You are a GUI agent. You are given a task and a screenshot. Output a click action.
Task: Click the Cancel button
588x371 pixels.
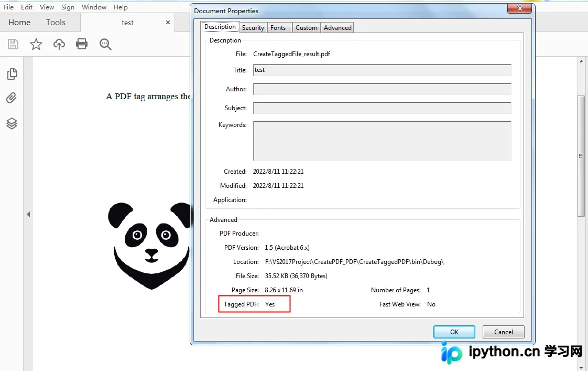pos(503,332)
